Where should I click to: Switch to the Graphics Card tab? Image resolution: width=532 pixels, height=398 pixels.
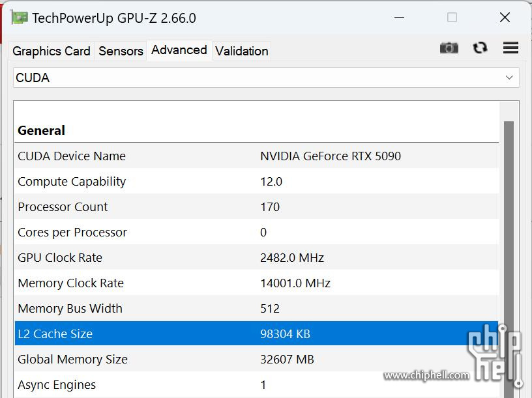point(52,51)
